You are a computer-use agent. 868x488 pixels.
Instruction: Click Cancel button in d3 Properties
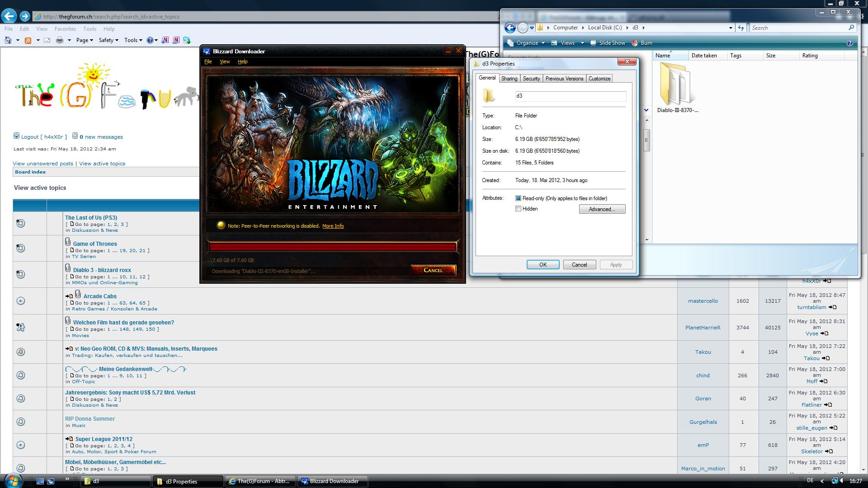point(580,265)
